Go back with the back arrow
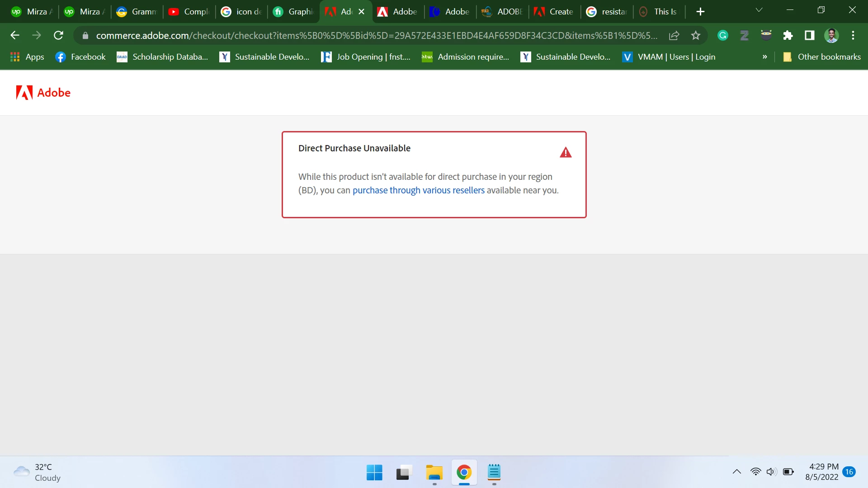This screenshot has width=868, height=488. (x=15, y=35)
